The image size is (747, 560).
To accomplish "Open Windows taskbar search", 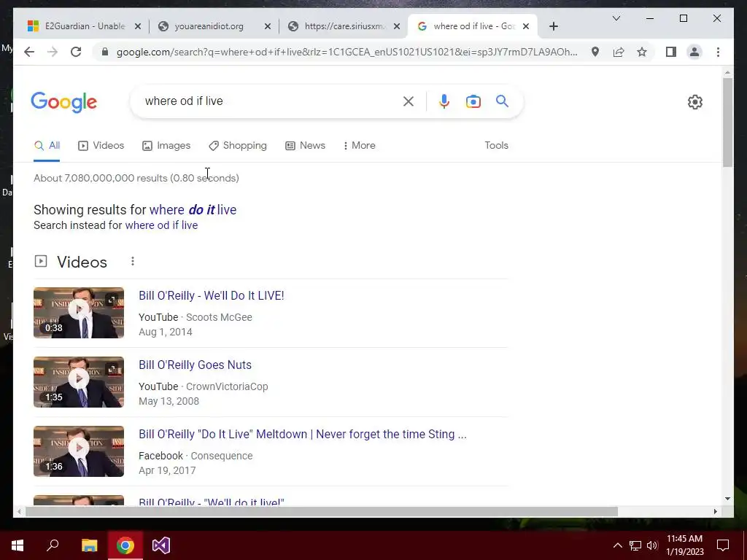I will click(x=53, y=545).
